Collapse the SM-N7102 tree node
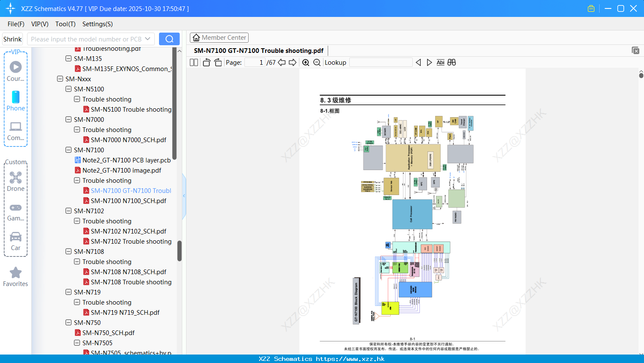The width and height of the screenshot is (644, 363). click(x=69, y=211)
